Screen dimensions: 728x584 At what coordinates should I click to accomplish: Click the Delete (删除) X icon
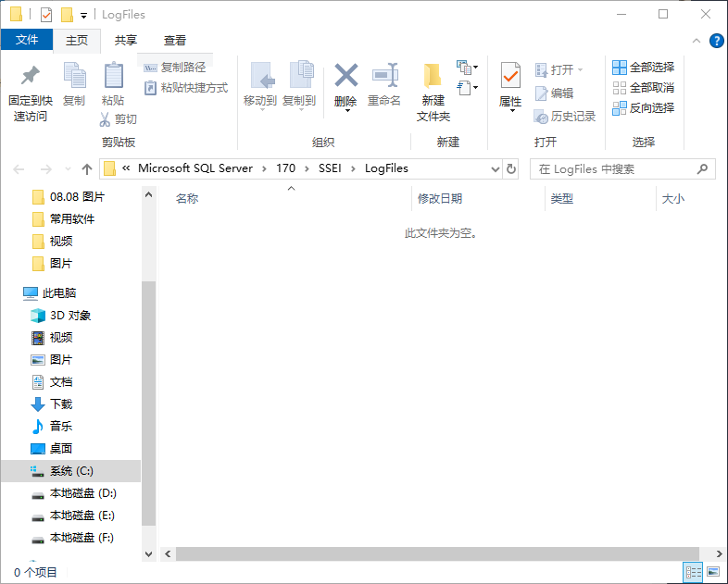(345, 75)
